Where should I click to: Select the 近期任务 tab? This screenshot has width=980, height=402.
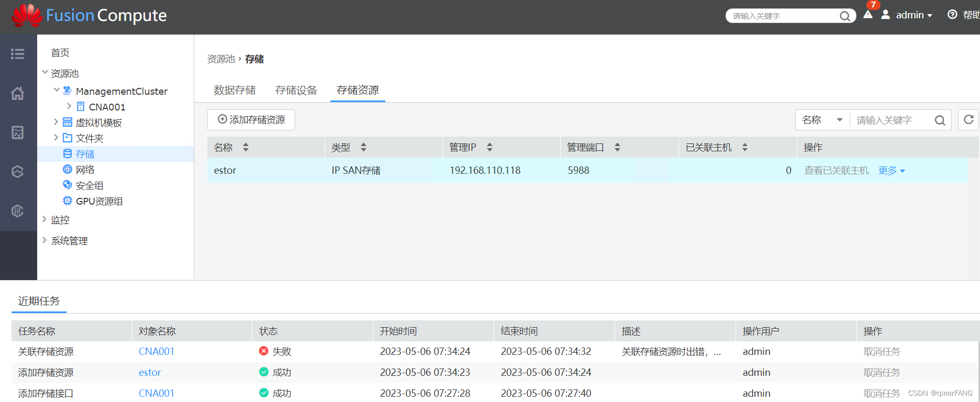tap(39, 301)
